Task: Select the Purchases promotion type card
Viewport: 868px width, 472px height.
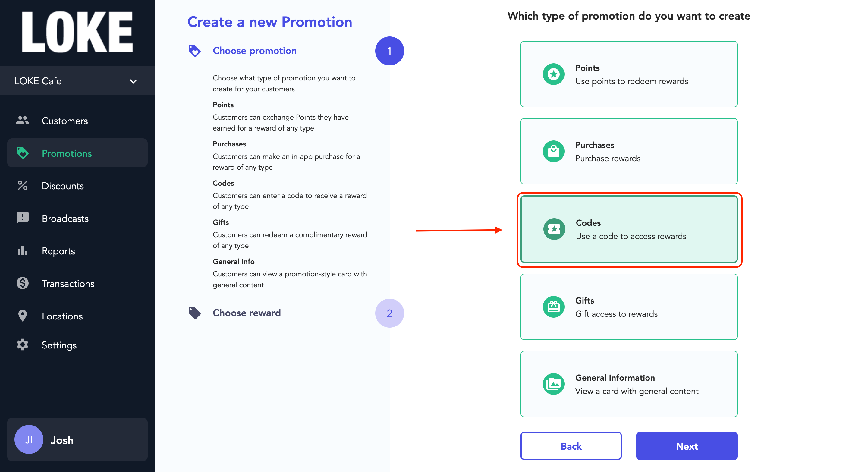Action: tap(629, 151)
